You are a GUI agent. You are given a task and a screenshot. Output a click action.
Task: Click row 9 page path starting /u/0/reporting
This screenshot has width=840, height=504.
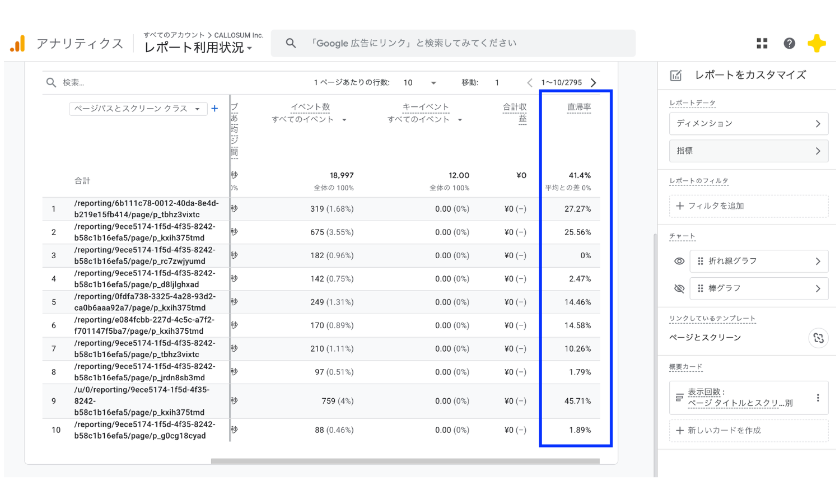[142, 401]
